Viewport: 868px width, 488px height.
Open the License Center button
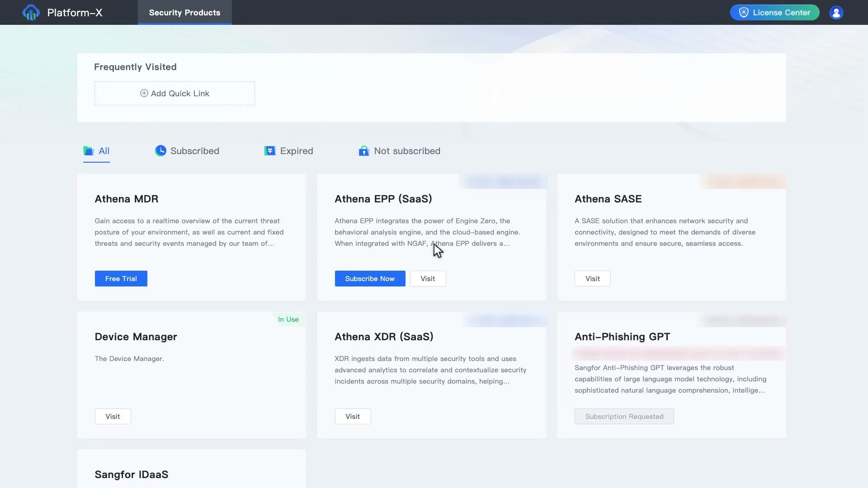(774, 13)
